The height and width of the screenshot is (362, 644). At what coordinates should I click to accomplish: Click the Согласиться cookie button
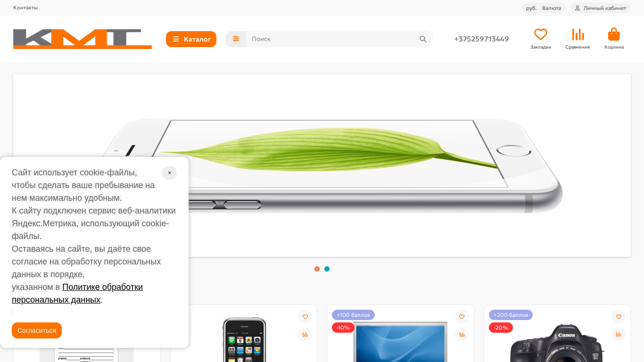pyautogui.click(x=37, y=330)
